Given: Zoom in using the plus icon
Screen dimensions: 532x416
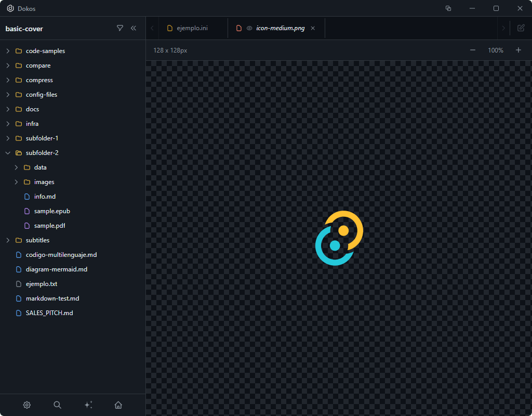Looking at the screenshot, I should [x=518, y=50].
